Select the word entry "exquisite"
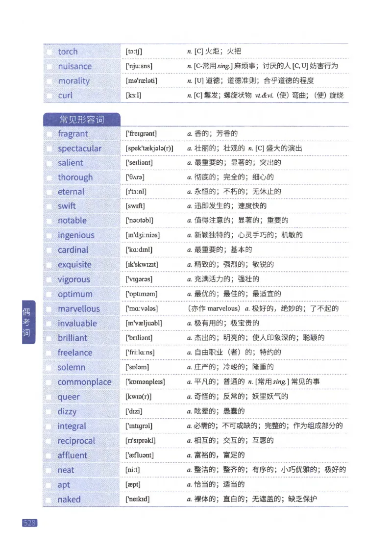The width and height of the screenshot is (392, 555). (73, 265)
